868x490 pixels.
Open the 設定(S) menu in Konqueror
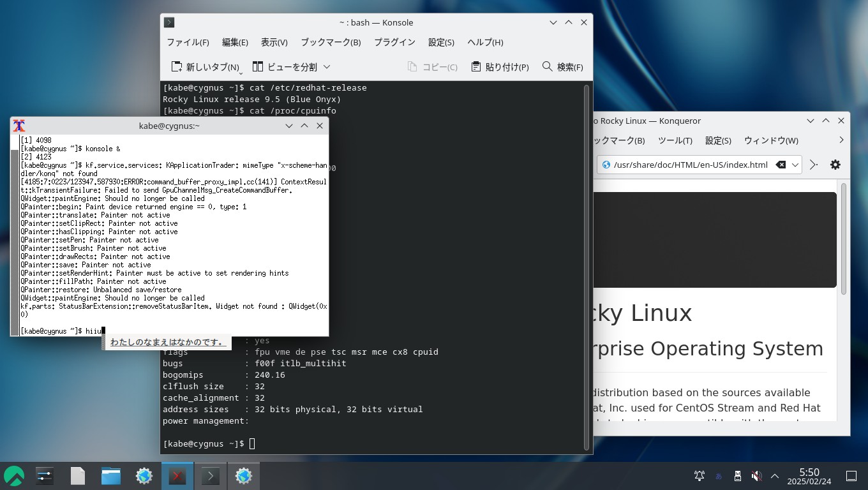pyautogui.click(x=718, y=140)
